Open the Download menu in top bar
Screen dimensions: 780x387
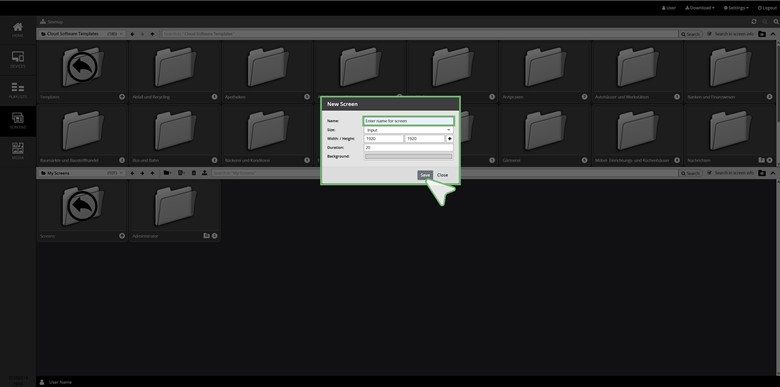(699, 8)
